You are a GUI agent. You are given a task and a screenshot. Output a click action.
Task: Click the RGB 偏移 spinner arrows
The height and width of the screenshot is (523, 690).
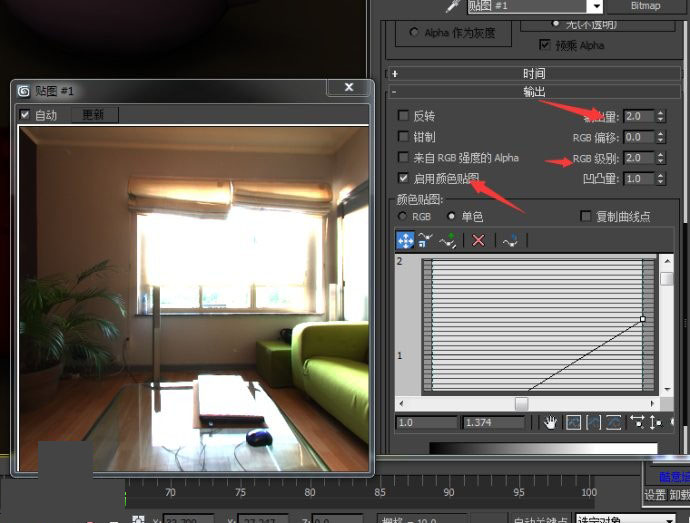[x=660, y=137]
